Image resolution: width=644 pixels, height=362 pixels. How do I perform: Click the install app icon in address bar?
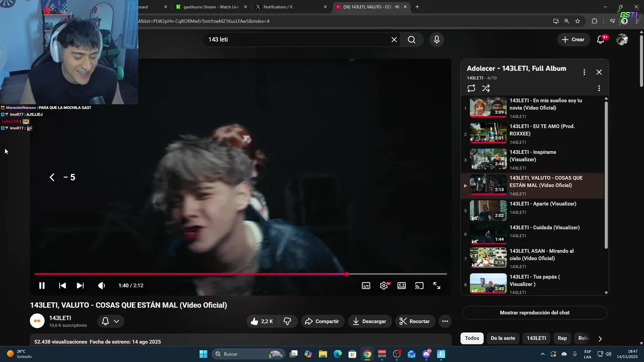pos(555,21)
